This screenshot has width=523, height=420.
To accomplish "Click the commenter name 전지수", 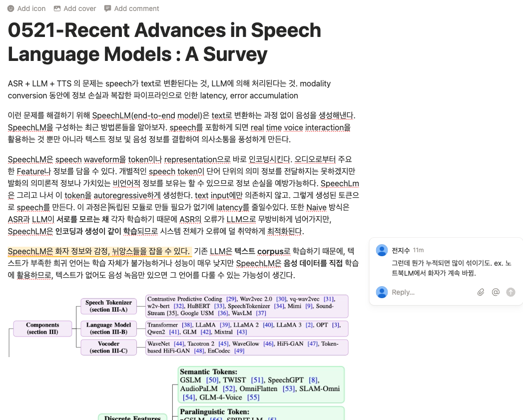I will point(401,250).
